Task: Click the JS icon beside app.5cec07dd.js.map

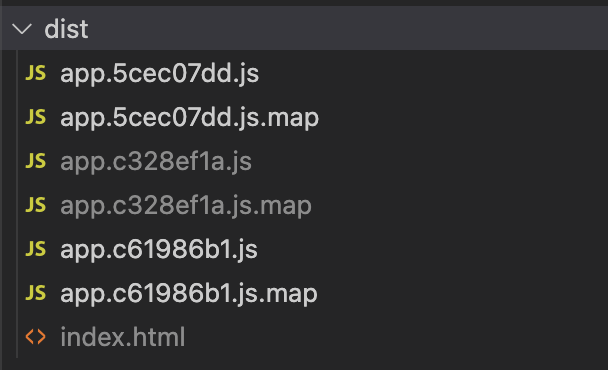Action: point(36,117)
